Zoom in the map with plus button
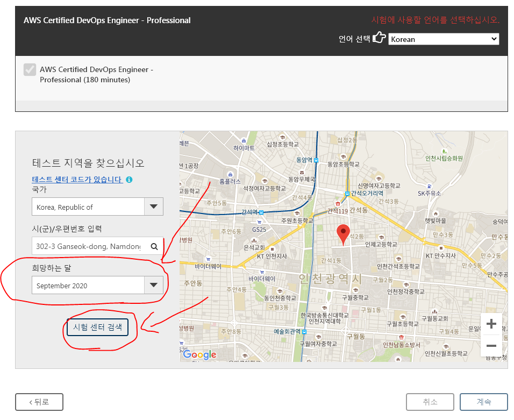The width and height of the screenshot is (514, 420). click(x=491, y=324)
